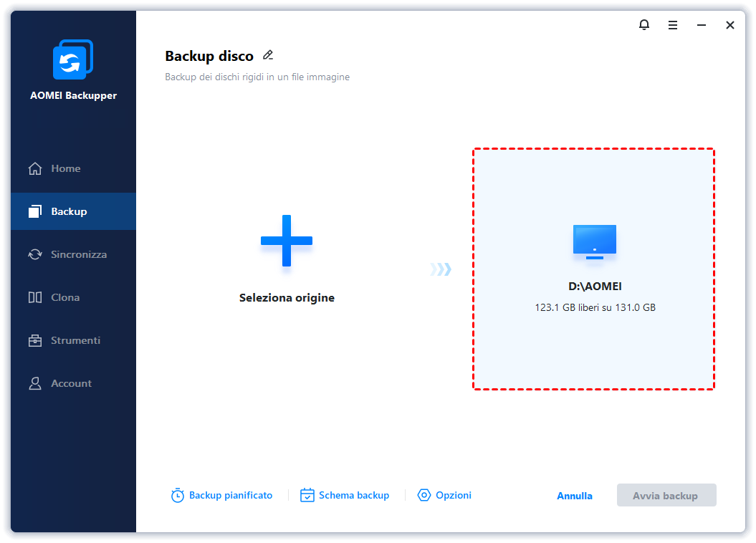Click the Avvia backup button

[x=666, y=495]
